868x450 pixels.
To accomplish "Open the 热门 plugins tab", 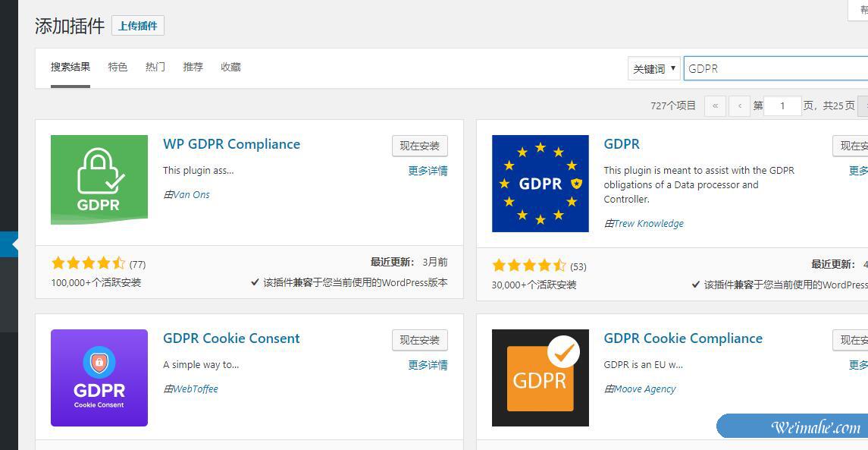I will (155, 67).
